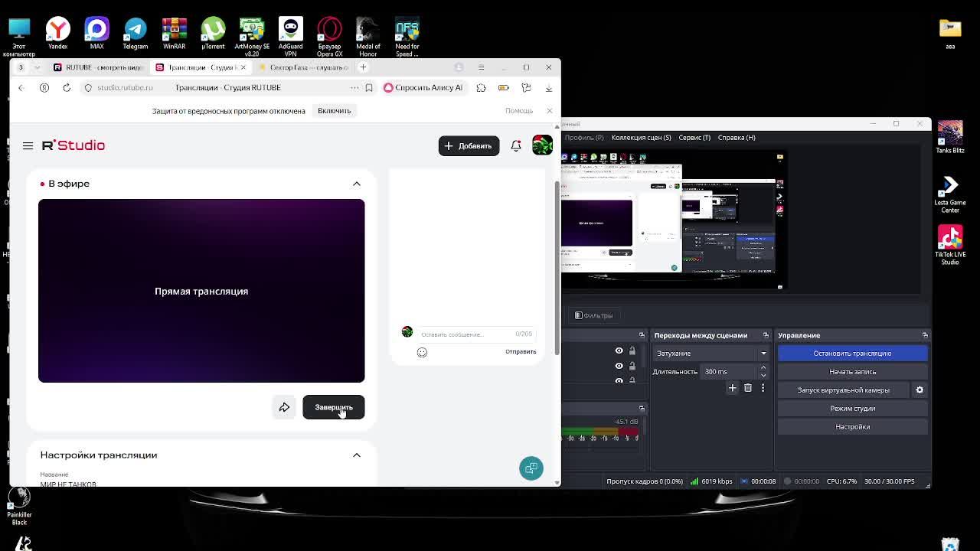The image size is (980, 551).
Task: Undock the Переходы между сценами panel
Action: point(766,335)
